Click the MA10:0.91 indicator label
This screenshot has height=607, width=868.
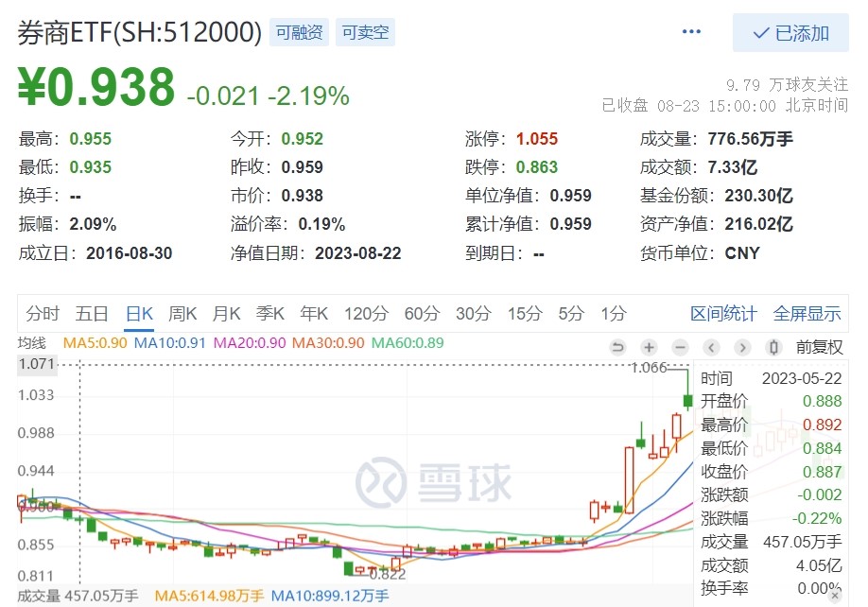coord(170,343)
